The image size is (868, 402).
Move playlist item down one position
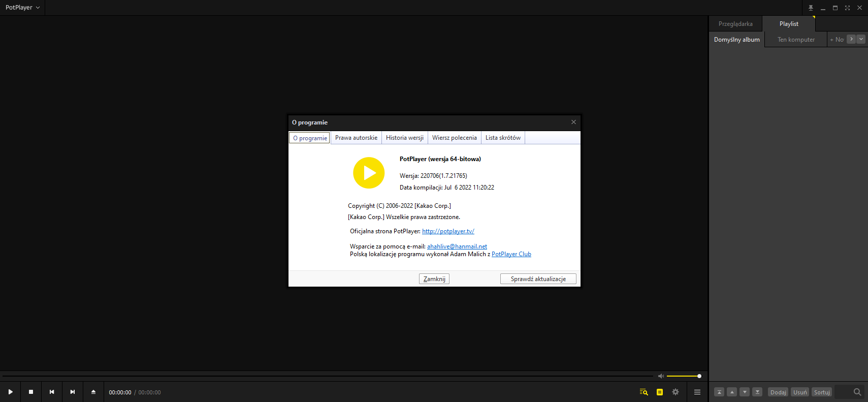click(745, 392)
